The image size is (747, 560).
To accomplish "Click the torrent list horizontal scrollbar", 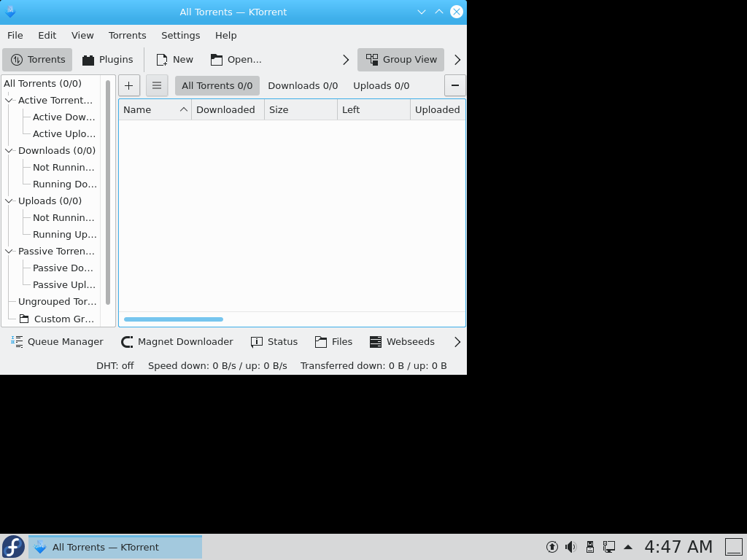I will click(174, 319).
